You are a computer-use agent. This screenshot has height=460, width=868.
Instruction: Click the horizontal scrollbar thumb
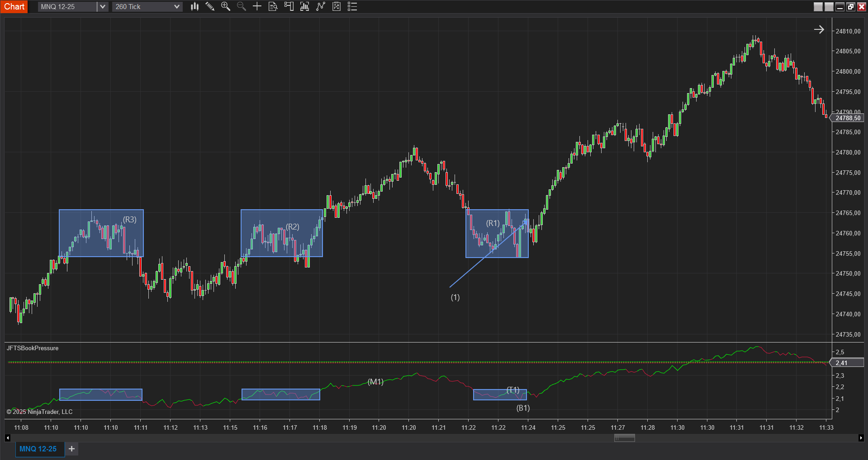point(624,438)
